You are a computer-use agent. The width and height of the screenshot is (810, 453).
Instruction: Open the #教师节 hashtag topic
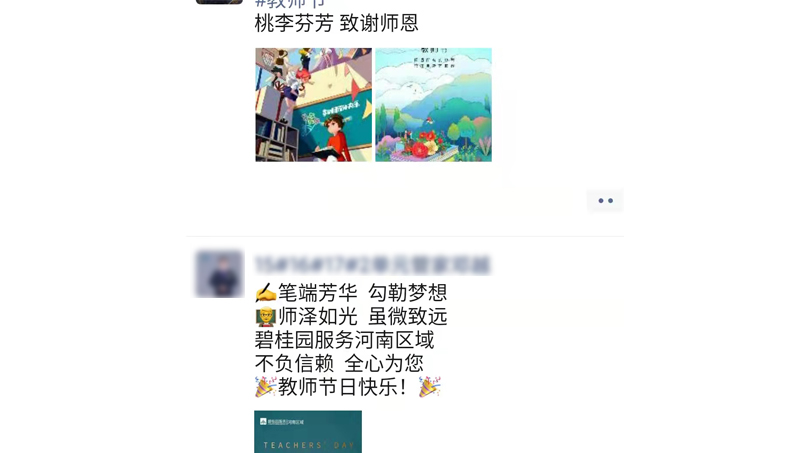[x=290, y=3]
